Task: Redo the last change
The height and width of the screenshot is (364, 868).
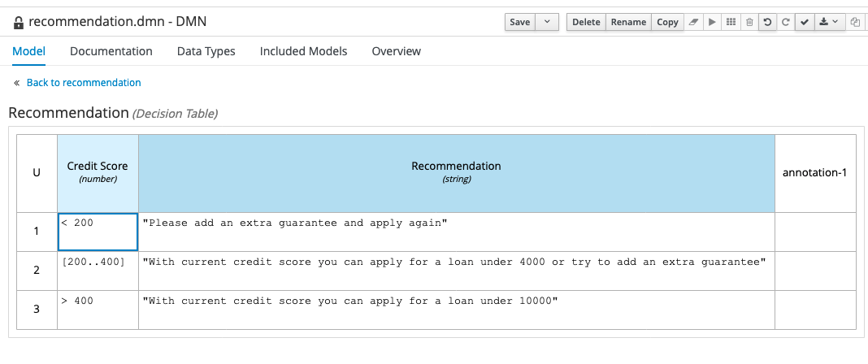Action: [785, 22]
